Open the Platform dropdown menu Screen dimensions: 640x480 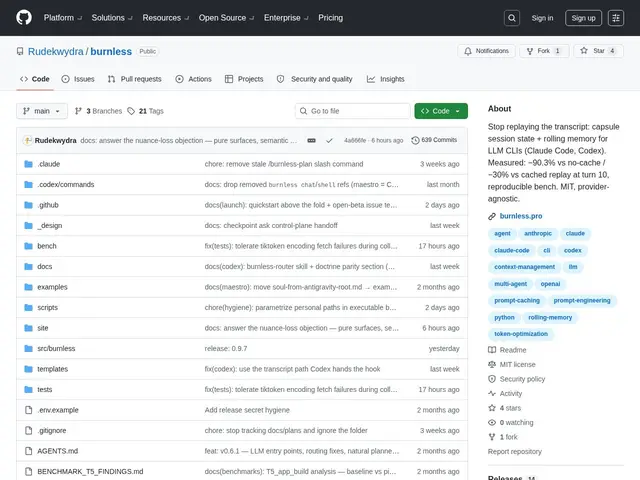tap(63, 18)
